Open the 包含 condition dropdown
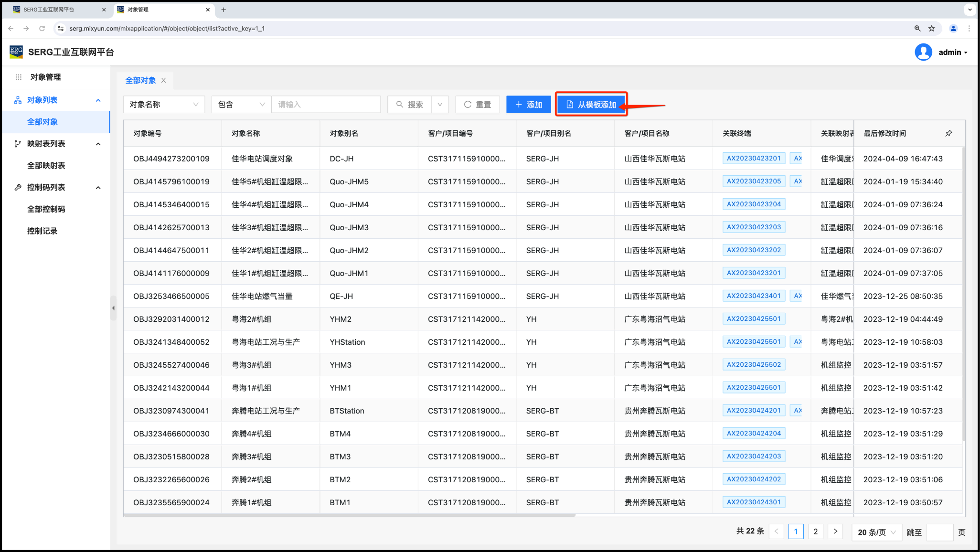980x552 pixels. tap(241, 105)
